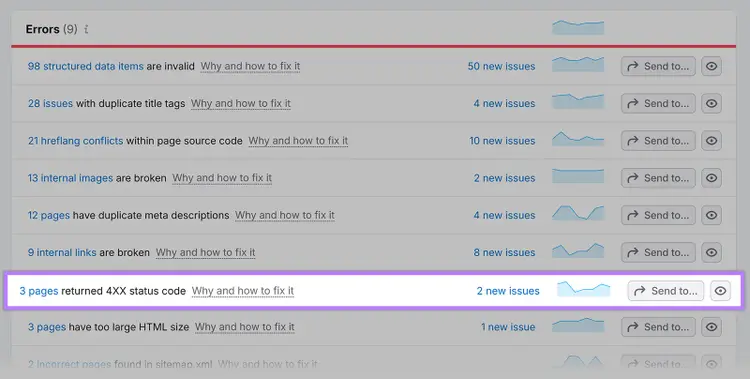Image resolution: width=750 pixels, height=379 pixels.
Task: Click Send to for too large HTML size
Action: tap(658, 327)
